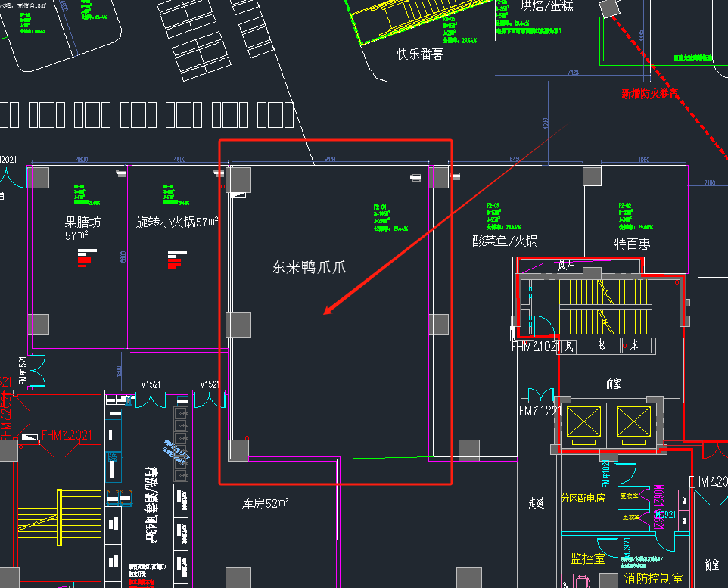Click the right elevator car symbol
728x588 pixels.
click(633, 421)
